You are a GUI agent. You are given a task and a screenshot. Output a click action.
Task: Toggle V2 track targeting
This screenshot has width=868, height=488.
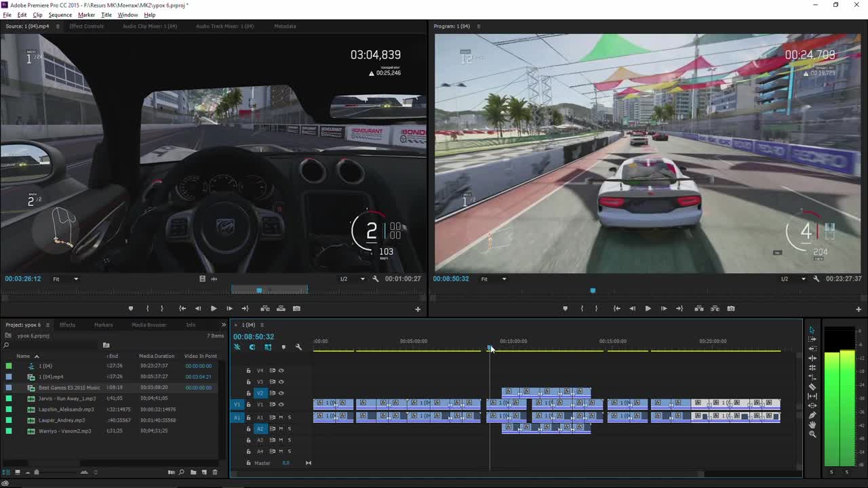(x=260, y=393)
